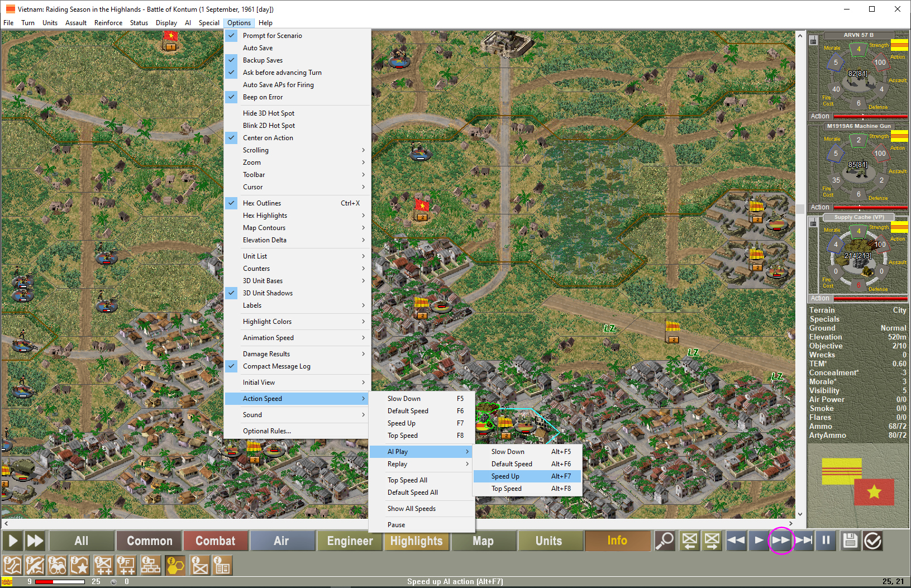Click the pause button in bottom toolbar

826,541
